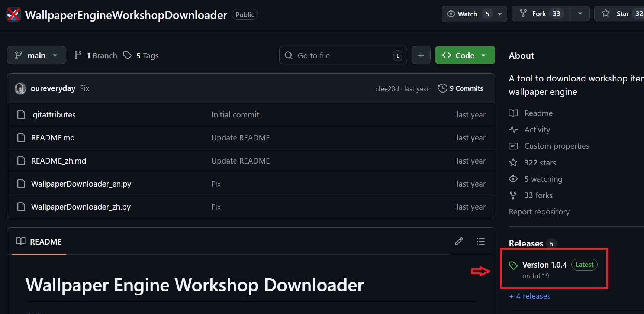Click the WallpaperEngineWorkshopDownloader repository title
The image size is (644, 314).
click(126, 15)
